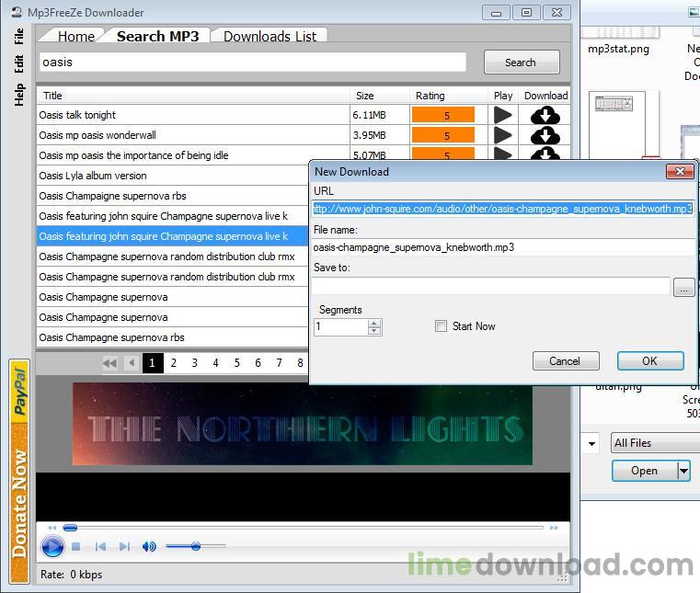Select row Oasis Lyla album version
The width and height of the screenshot is (700, 593).
(173, 176)
